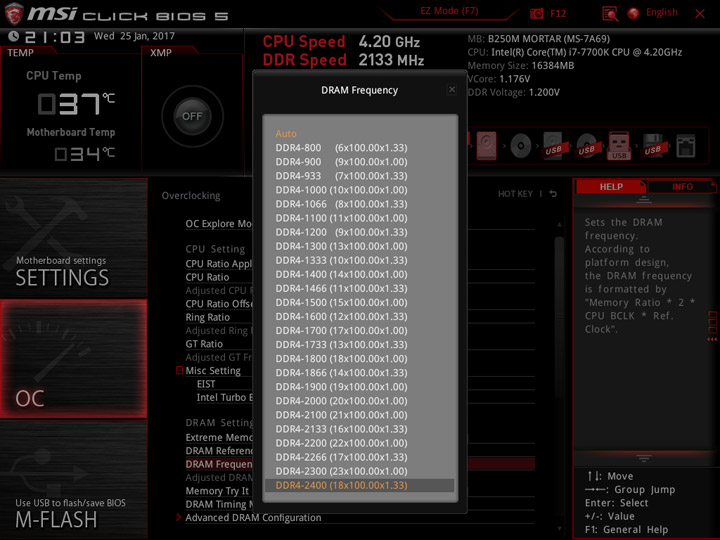Viewport: 720px width, 540px height.
Task: Select DDR4-2133 (16x100.00x1.33)
Action: point(341,429)
